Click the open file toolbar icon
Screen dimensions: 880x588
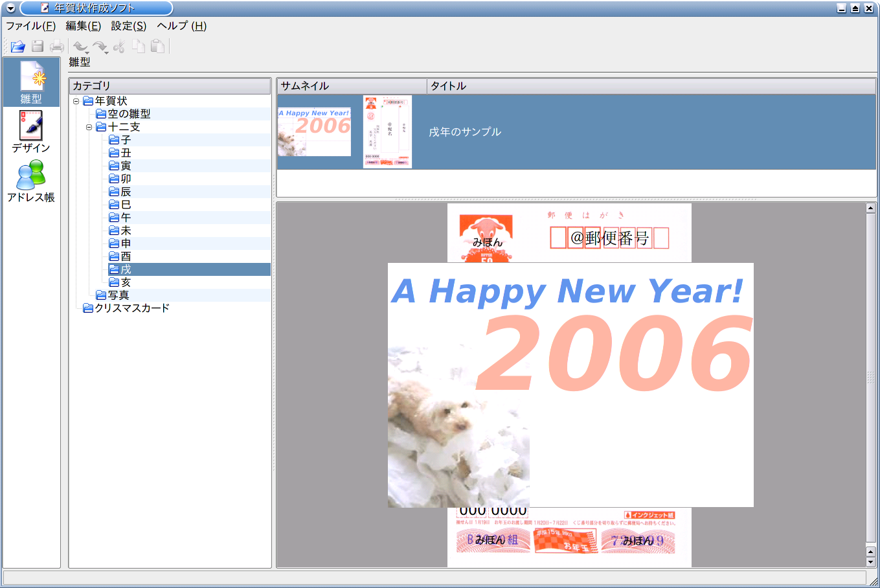(x=17, y=46)
